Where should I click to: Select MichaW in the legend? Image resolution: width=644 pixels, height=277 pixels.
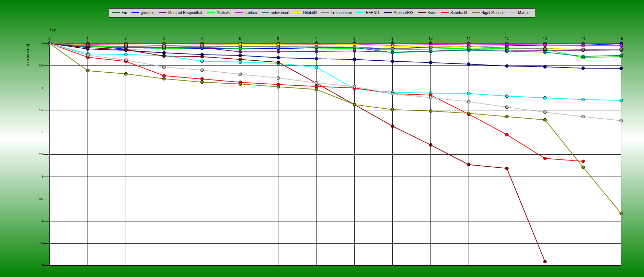click(x=219, y=13)
